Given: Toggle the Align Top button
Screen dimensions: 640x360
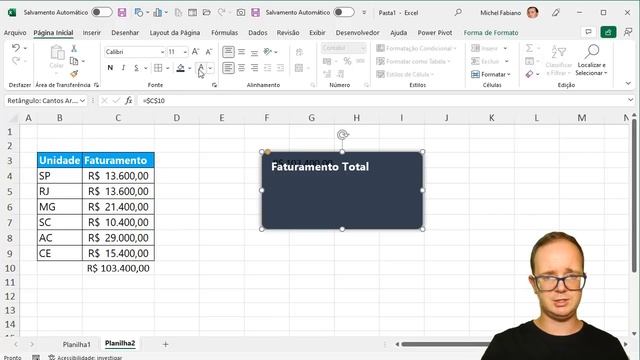Looking at the screenshot, I should tap(229, 51).
